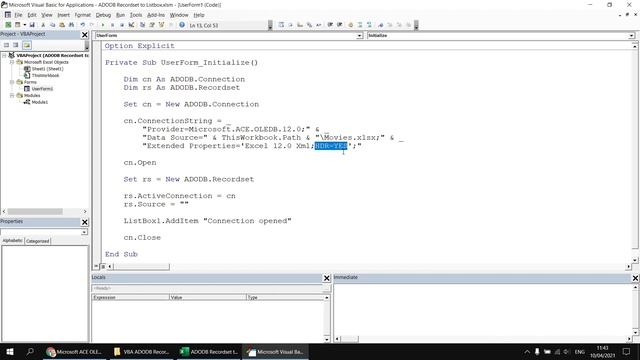Click the List Properties/Methods edit toolbar icon
The image size is (640, 360).
[x=281, y=25]
